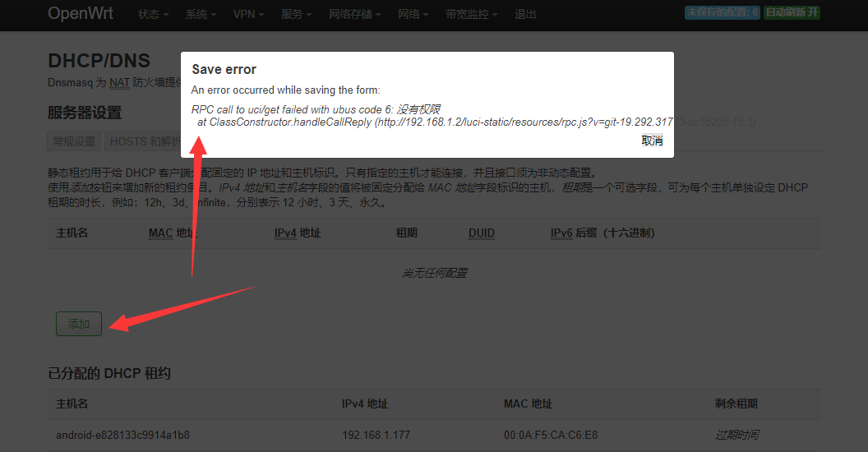Switch to the 常规设置 tab
868x452 pixels.
[74, 141]
